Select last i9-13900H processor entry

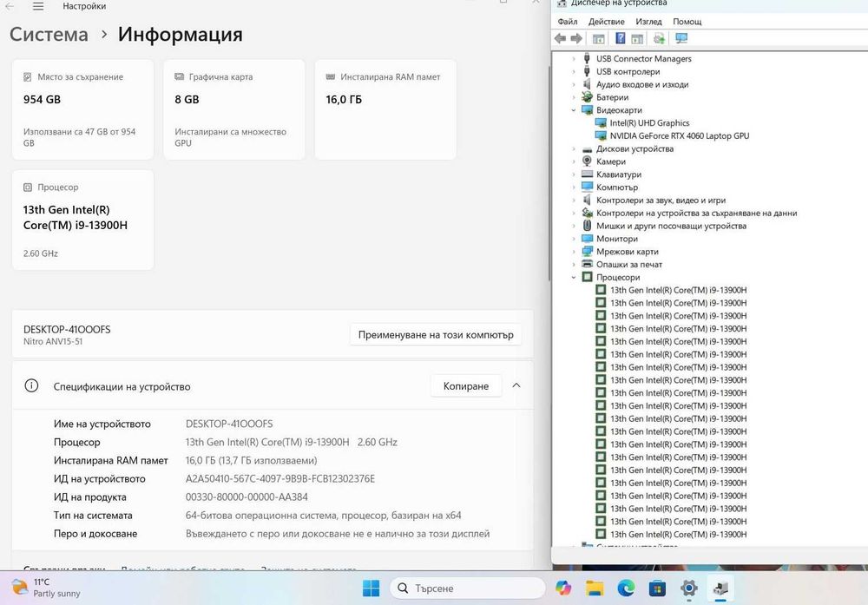tap(678, 534)
